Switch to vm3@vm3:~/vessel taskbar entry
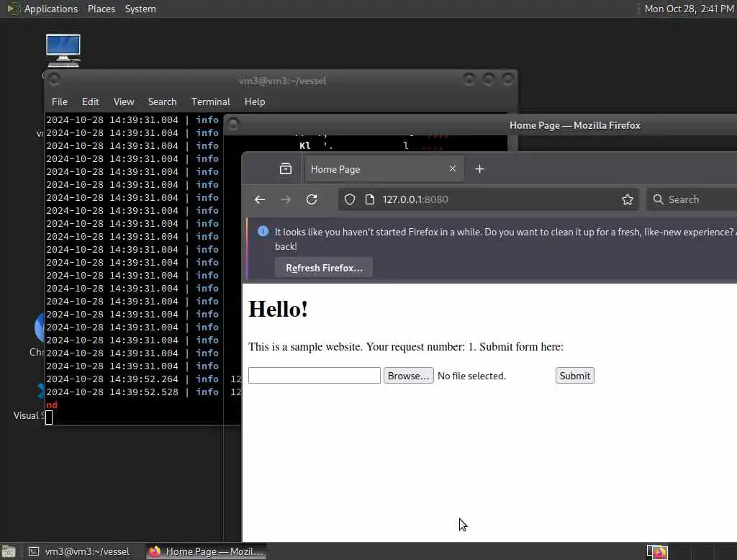Image resolution: width=737 pixels, height=560 pixels. pos(80,551)
